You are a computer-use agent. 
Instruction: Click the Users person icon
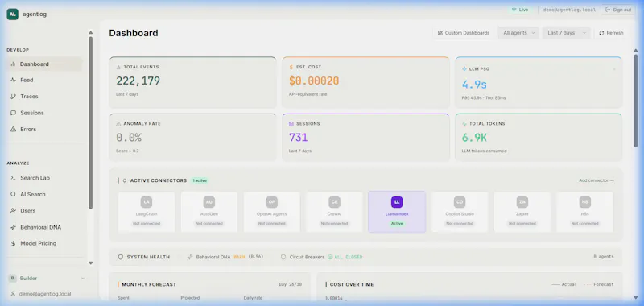(13, 211)
